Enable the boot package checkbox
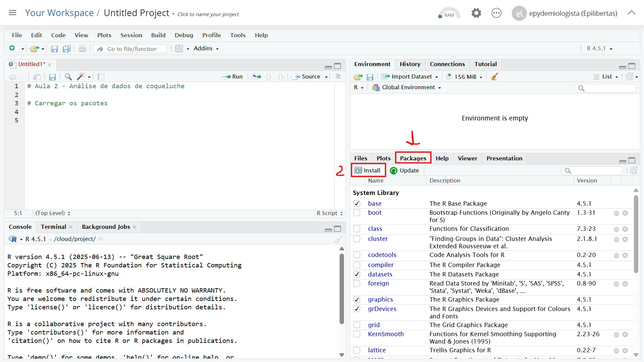 tap(357, 213)
